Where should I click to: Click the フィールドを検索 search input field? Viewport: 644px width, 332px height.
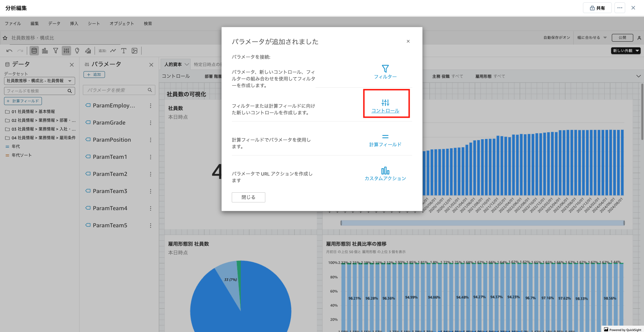[37, 91]
